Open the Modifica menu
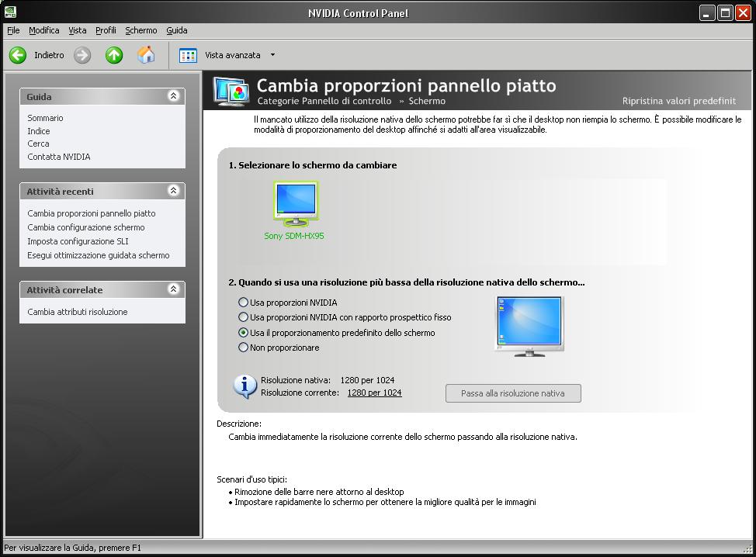This screenshot has width=756, height=557. pos(44,30)
